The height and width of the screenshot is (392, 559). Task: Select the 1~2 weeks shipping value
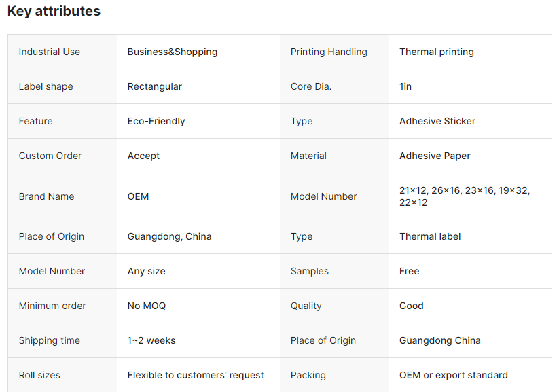coord(151,340)
